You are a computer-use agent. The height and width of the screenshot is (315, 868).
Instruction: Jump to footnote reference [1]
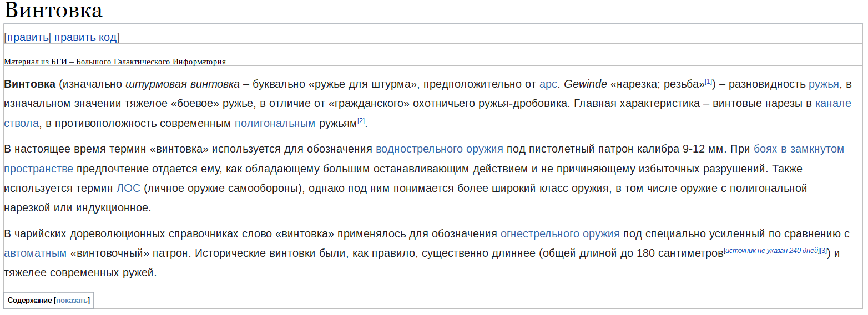(x=709, y=82)
